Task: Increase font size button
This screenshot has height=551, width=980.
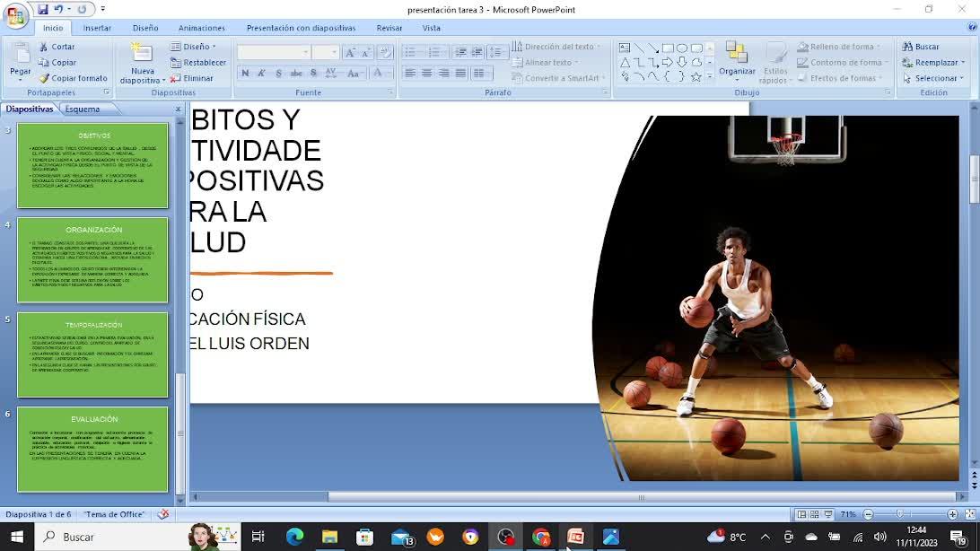Action: [350, 52]
